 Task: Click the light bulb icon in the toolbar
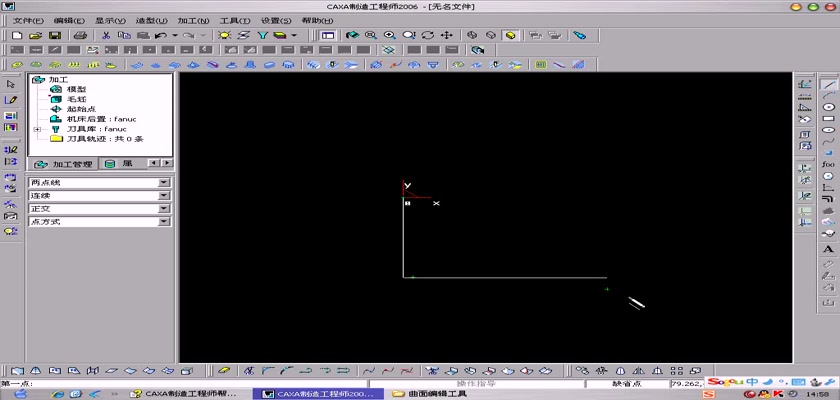coord(224,35)
